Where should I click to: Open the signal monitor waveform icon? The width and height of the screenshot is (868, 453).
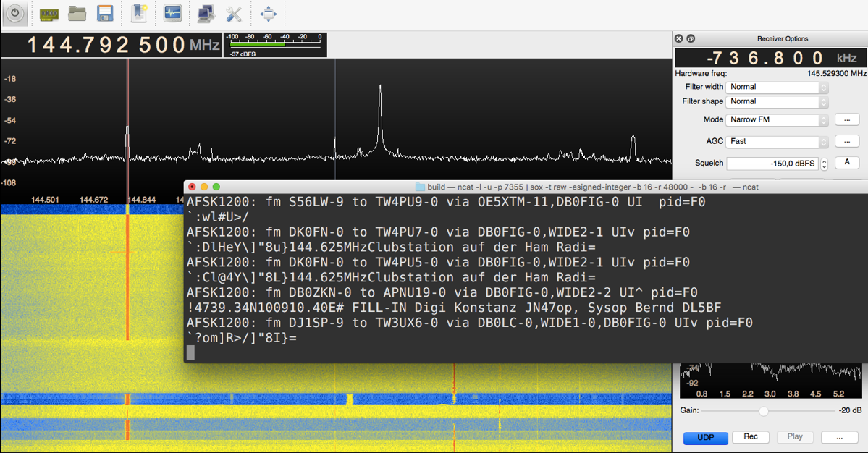pyautogui.click(x=172, y=14)
